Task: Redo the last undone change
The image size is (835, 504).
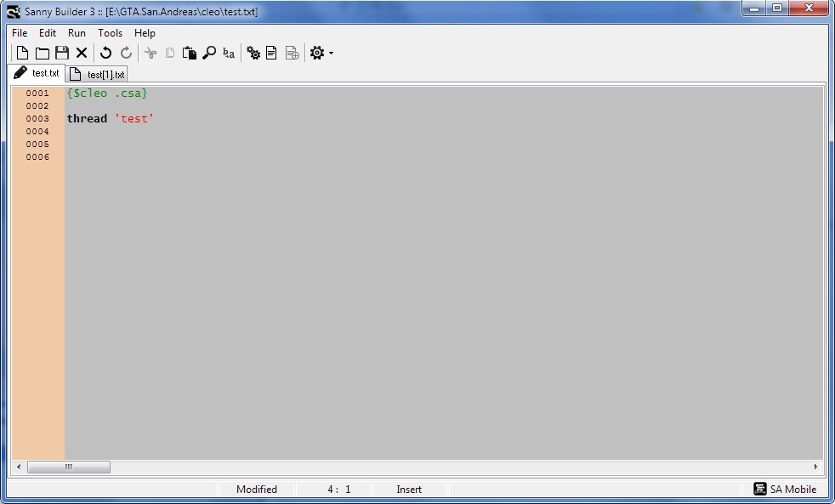Action: coord(126,52)
